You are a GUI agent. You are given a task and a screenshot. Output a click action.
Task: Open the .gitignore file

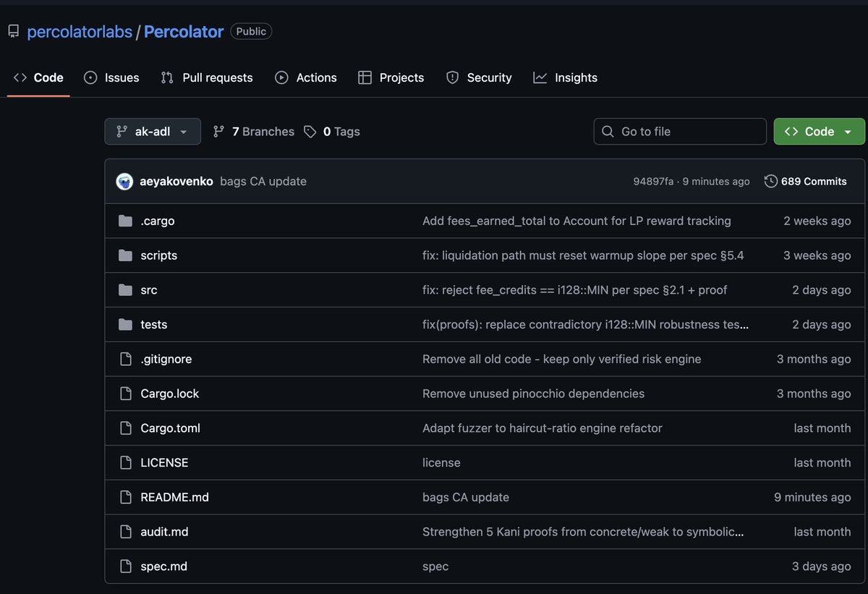(x=166, y=359)
